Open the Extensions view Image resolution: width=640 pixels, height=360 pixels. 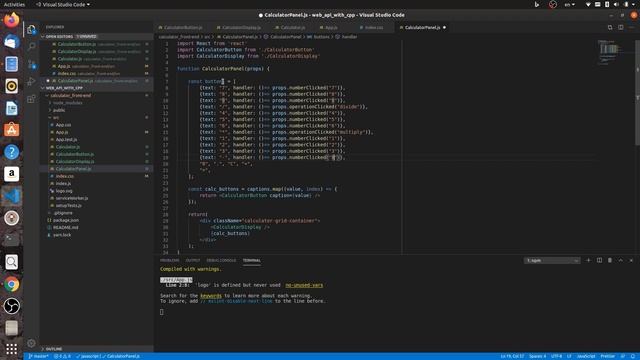pos(31,99)
